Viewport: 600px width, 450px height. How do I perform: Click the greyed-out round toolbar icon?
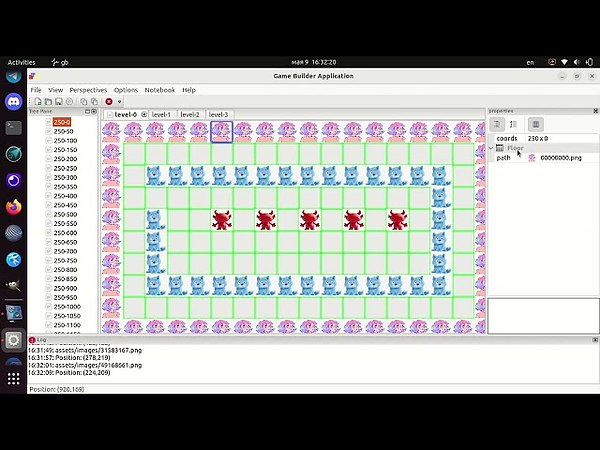tap(69, 102)
